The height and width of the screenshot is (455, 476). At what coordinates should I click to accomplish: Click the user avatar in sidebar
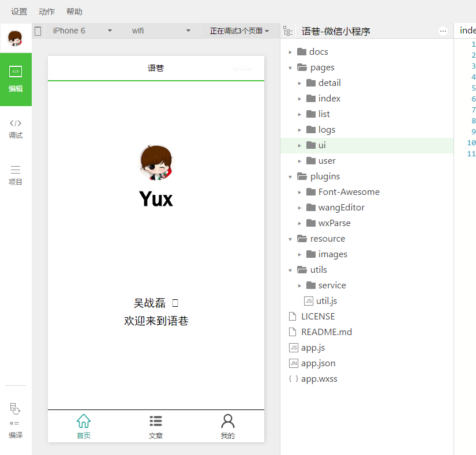click(15, 38)
